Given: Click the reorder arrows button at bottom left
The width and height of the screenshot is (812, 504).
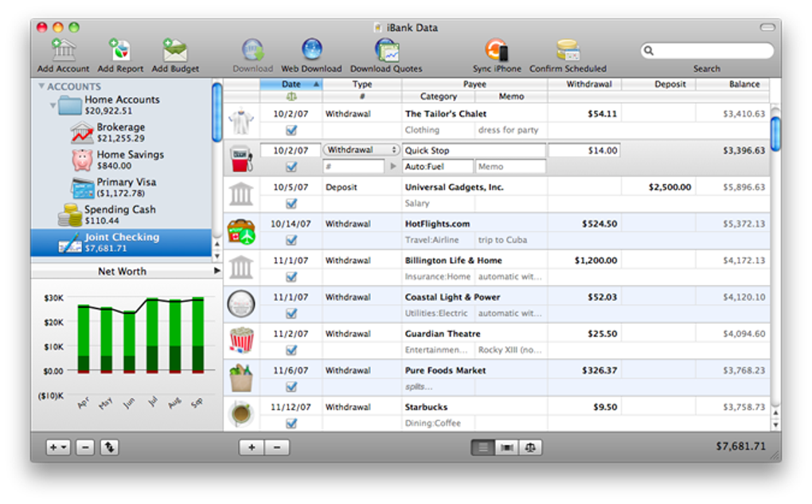Looking at the screenshot, I should [109, 447].
